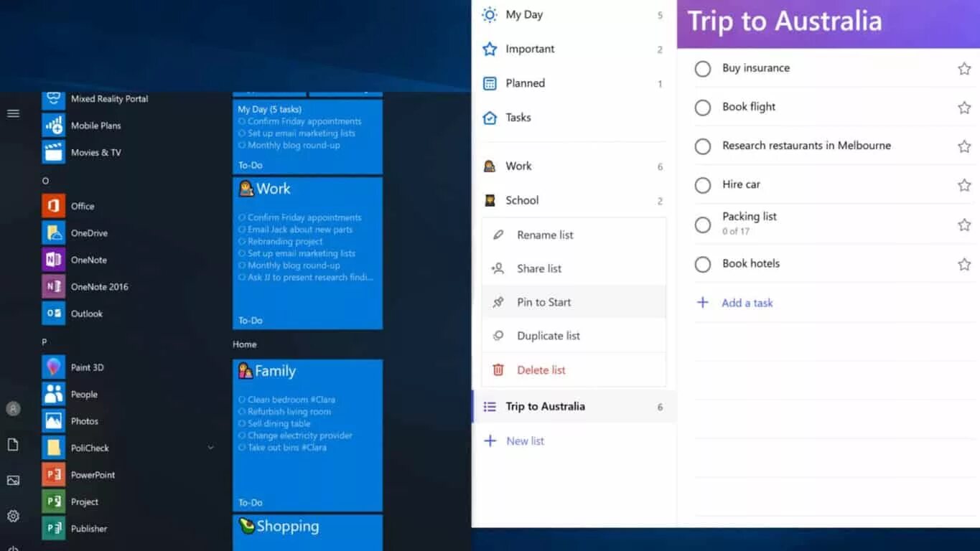This screenshot has height=551, width=980.
Task: Open Documents icon in Start rail
Action: (x=13, y=445)
